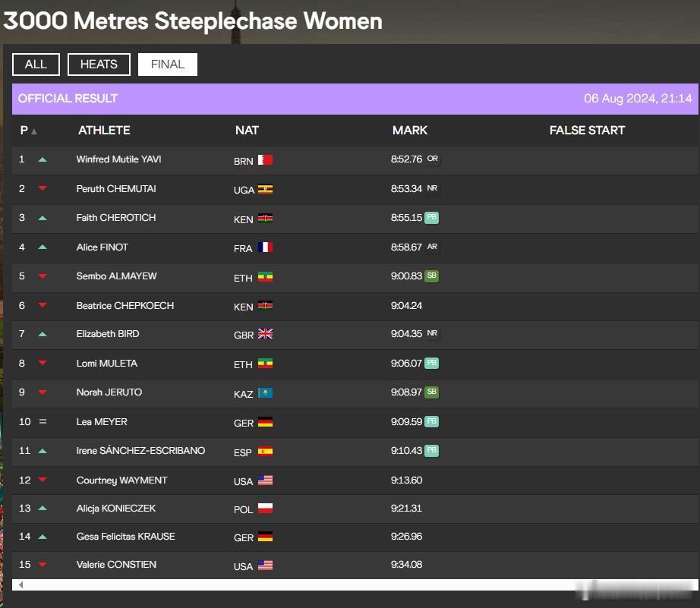Click the up arrow for position 1
Screen dimensions: 700x608
click(x=43, y=159)
